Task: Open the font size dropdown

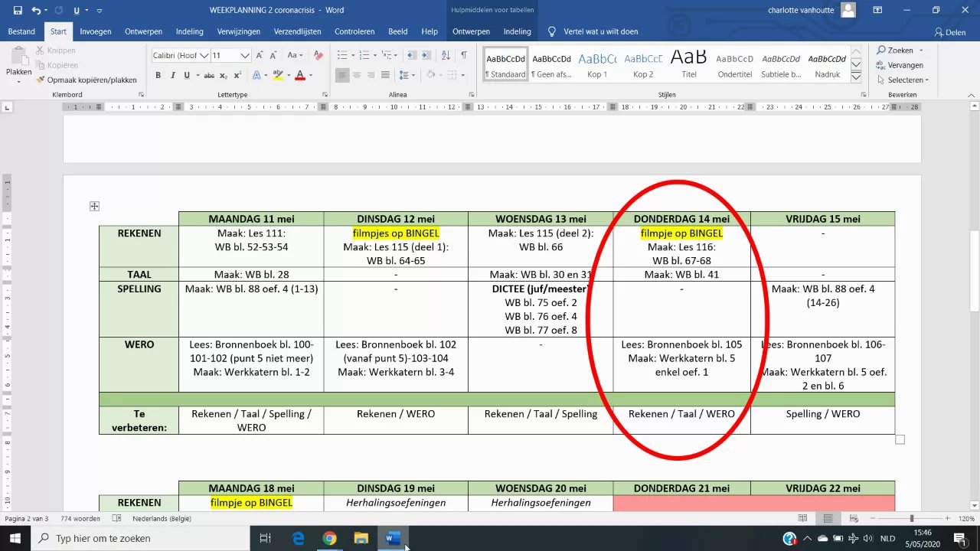Action: click(x=245, y=56)
